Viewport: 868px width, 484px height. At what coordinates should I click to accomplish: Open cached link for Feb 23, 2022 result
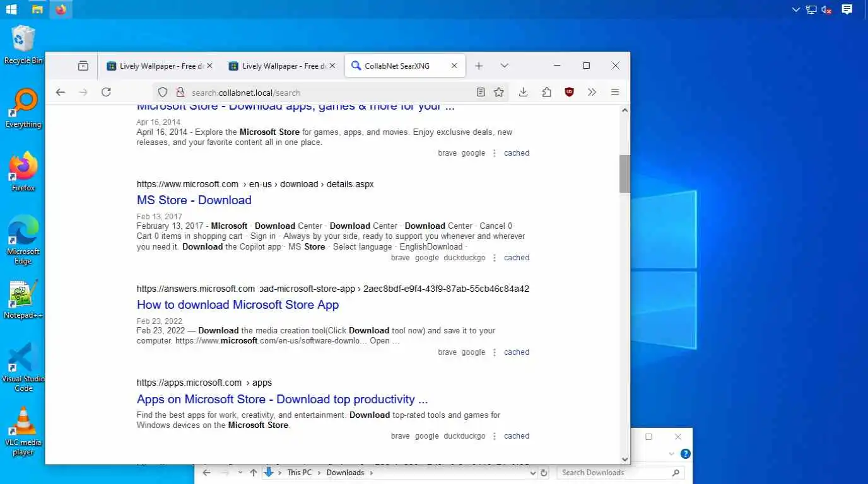[x=517, y=352]
